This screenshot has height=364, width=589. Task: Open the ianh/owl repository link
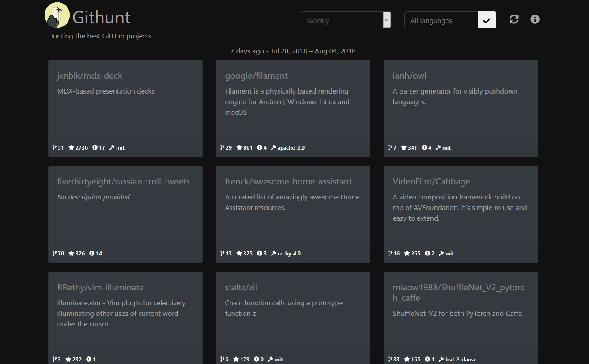click(x=409, y=76)
